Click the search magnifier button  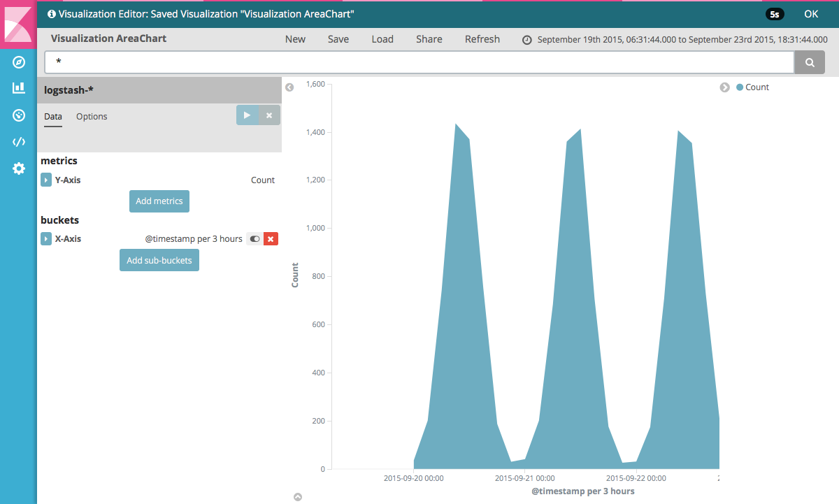pos(810,62)
